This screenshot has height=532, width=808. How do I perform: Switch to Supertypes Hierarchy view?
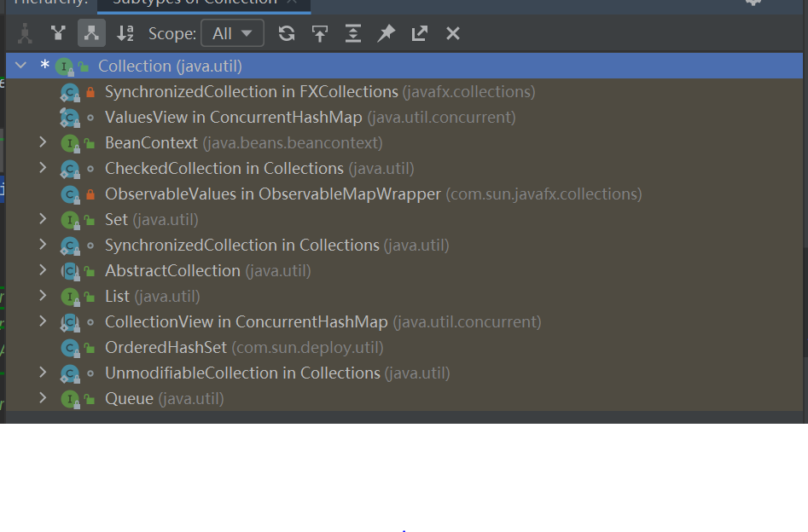(58, 33)
